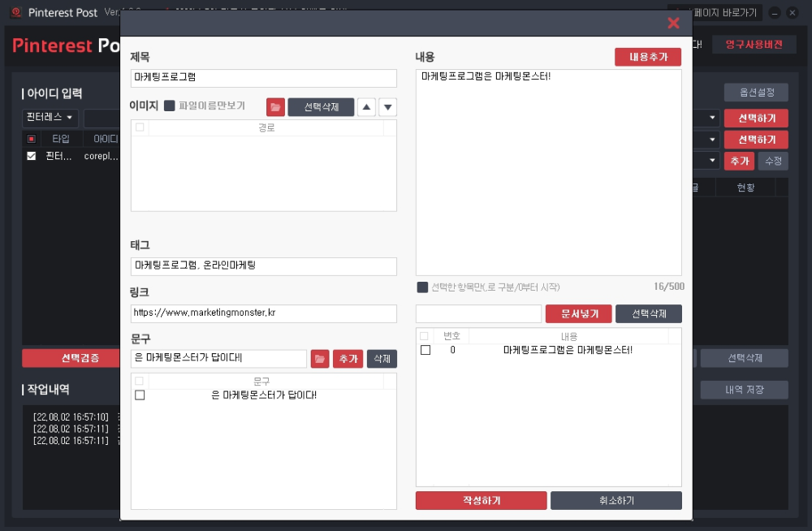
Task: Click the Pinterest Post app logo icon
Action: click(x=16, y=12)
